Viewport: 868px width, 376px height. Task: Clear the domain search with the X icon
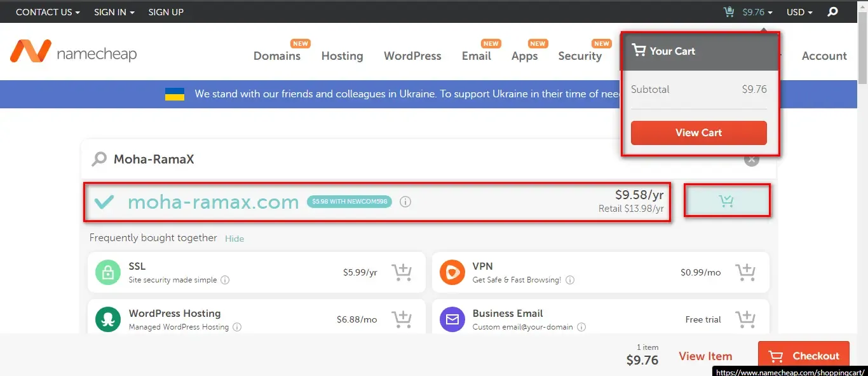click(752, 159)
